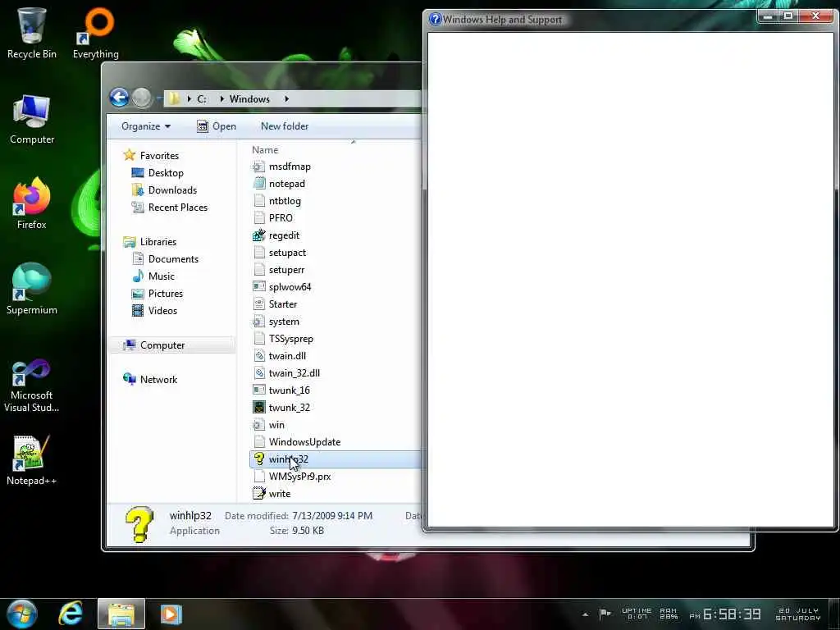
Task: Open the Everything search shortcut
Action: (x=95, y=33)
